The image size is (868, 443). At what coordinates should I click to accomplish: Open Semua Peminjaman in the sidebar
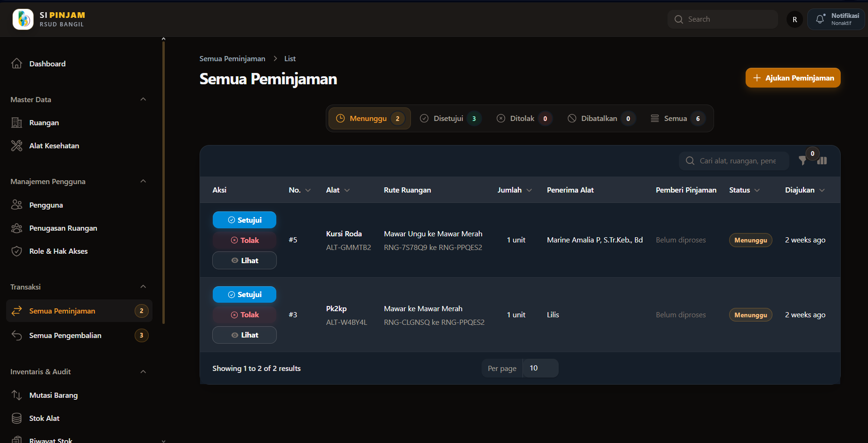pos(79,311)
